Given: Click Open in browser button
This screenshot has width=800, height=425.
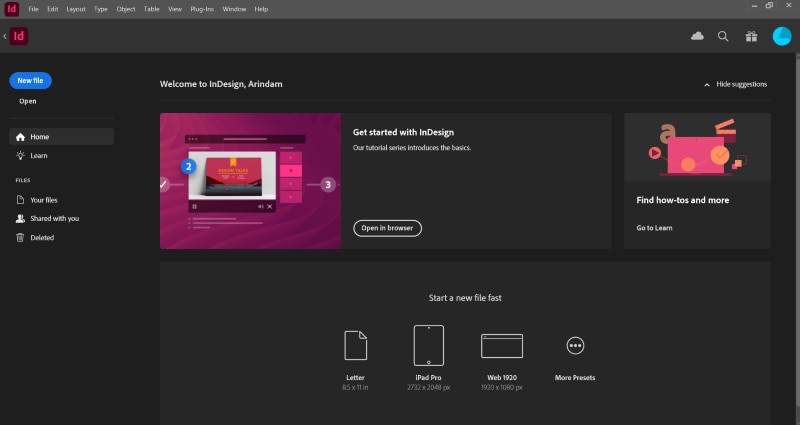Looking at the screenshot, I should [387, 228].
